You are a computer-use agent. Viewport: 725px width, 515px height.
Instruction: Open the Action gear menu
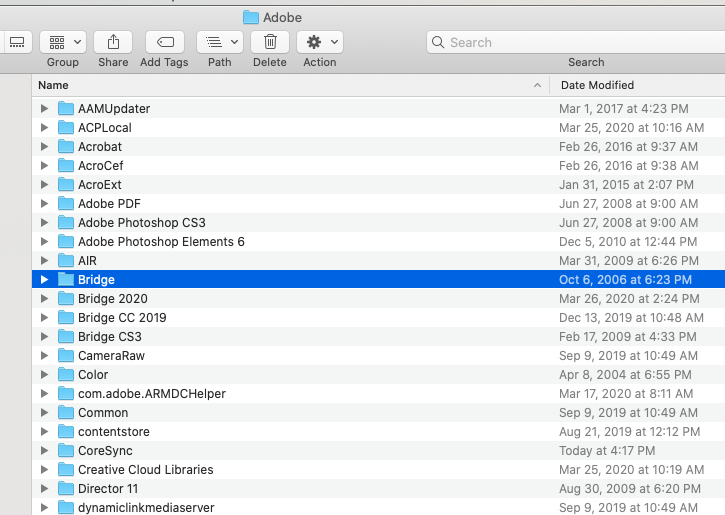tap(320, 42)
